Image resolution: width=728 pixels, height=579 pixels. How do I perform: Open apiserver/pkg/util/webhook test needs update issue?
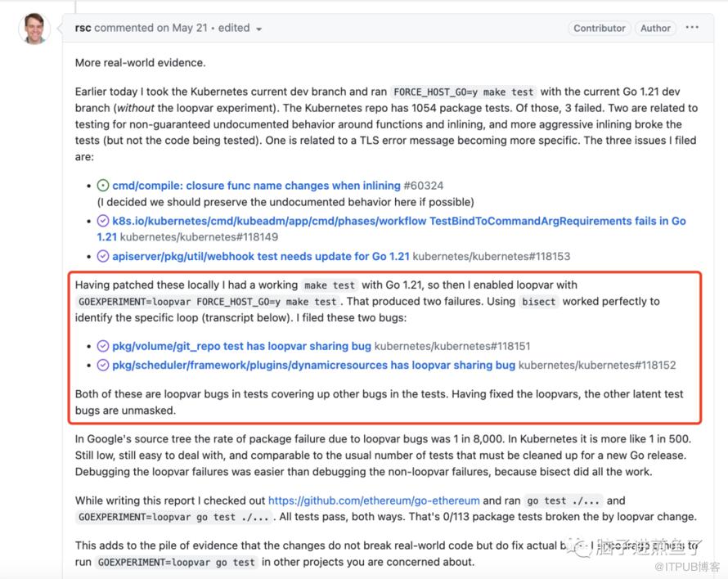(261, 256)
